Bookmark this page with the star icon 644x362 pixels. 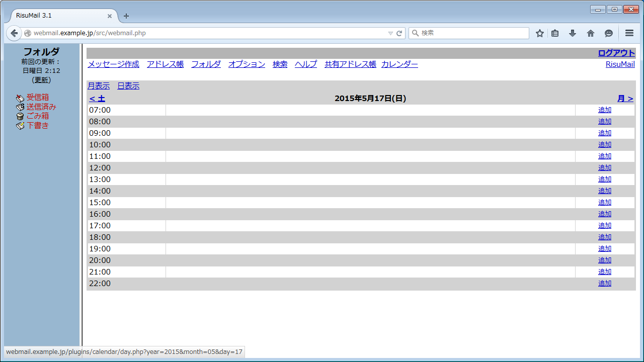pos(540,33)
